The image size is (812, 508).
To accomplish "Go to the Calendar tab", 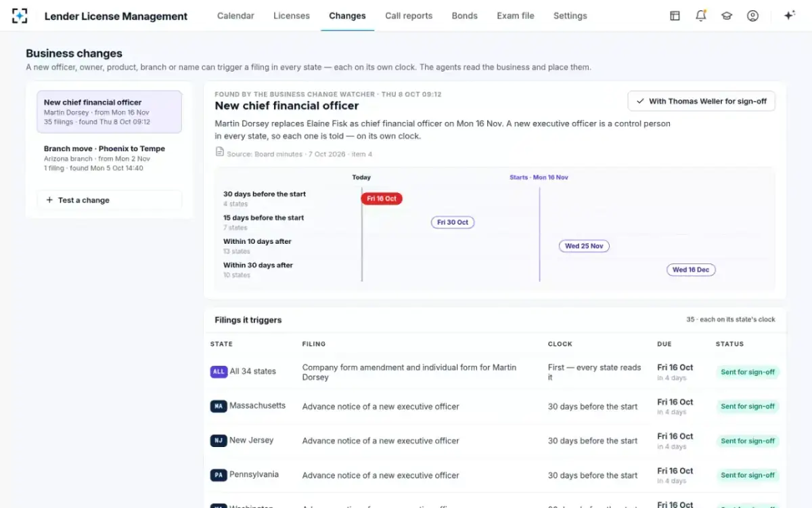I will (x=235, y=16).
